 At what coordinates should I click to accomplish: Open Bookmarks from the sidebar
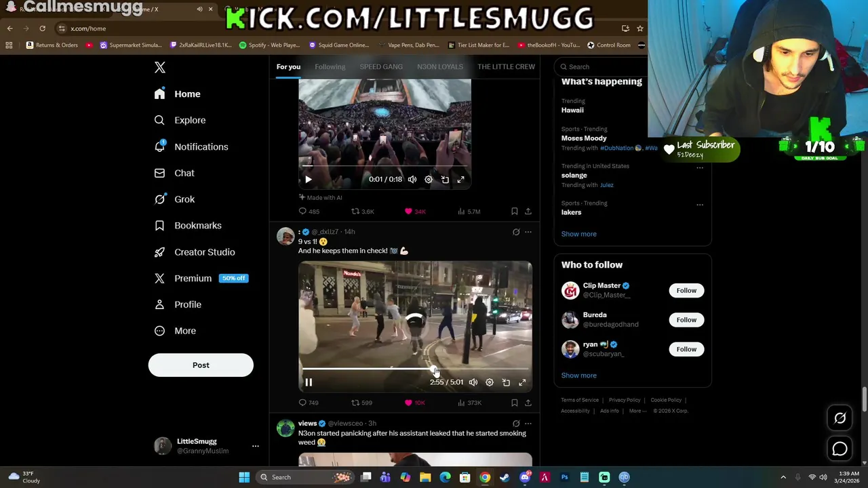pyautogui.click(x=188, y=226)
